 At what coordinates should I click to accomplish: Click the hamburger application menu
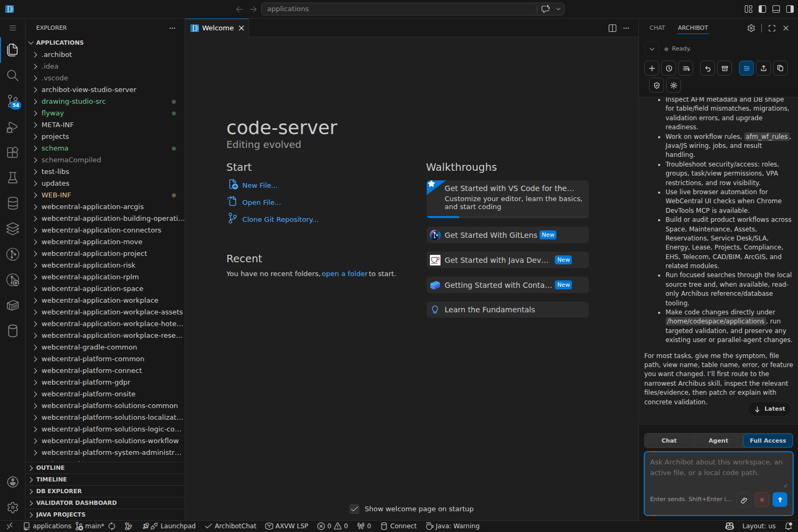[13, 28]
